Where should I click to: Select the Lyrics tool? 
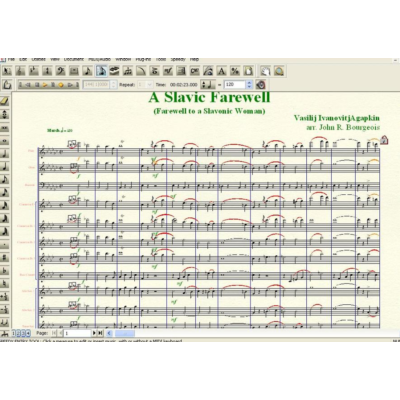208,71
